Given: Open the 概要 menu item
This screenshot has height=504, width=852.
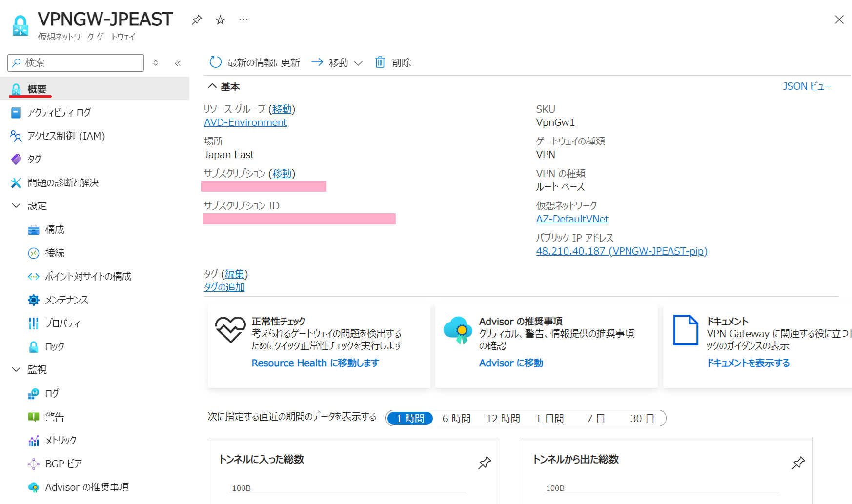Looking at the screenshot, I should 95,89.
